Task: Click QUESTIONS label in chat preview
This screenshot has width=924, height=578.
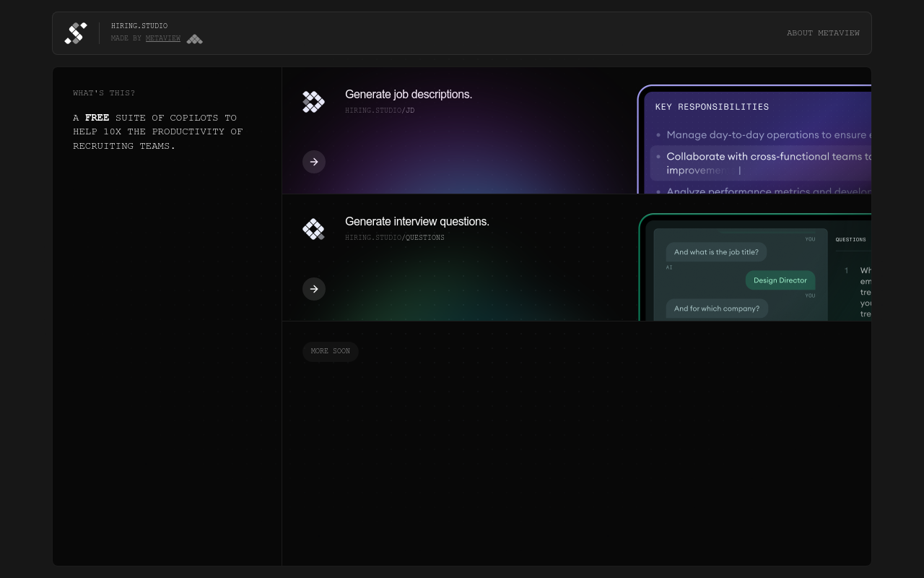Action: coord(851,240)
